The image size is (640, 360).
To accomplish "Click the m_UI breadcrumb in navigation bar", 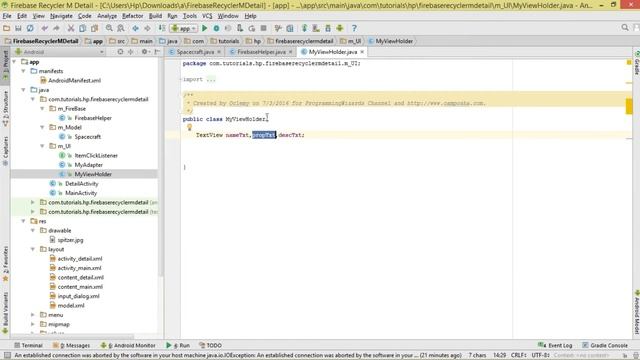I will pyautogui.click(x=351, y=41).
